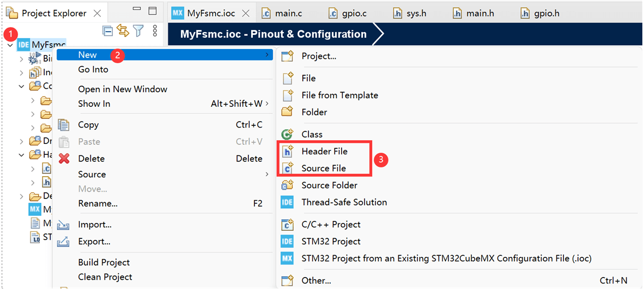
Task: Expand the Source submenu
Action: pyautogui.click(x=92, y=174)
